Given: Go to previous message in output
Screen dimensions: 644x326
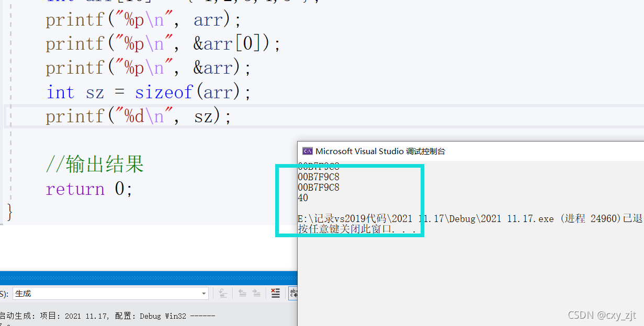Looking at the screenshot, I should [243, 294].
